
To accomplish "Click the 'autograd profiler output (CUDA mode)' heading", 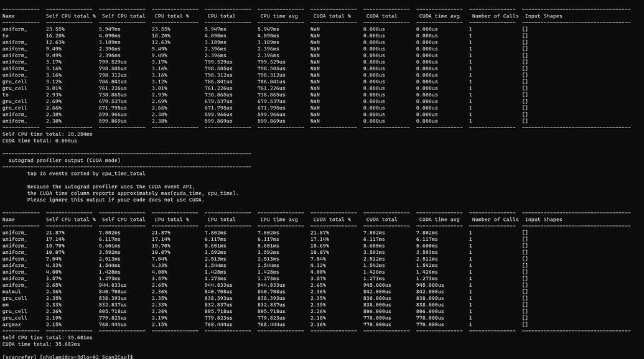I will pos(64,160).
